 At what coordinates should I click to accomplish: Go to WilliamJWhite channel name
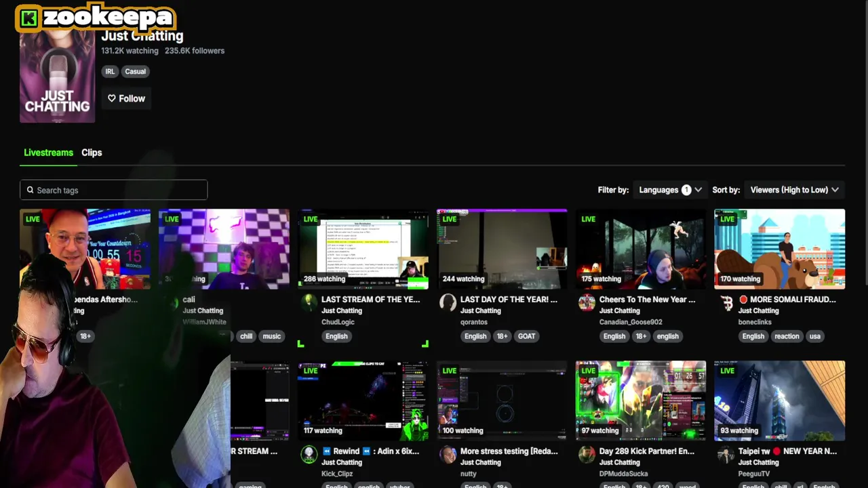click(x=204, y=322)
